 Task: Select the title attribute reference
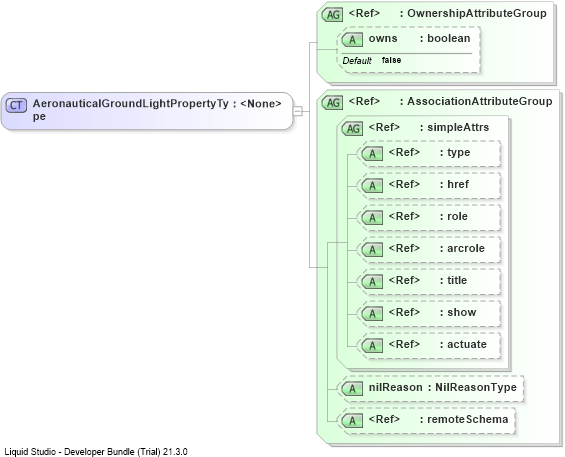click(x=431, y=281)
